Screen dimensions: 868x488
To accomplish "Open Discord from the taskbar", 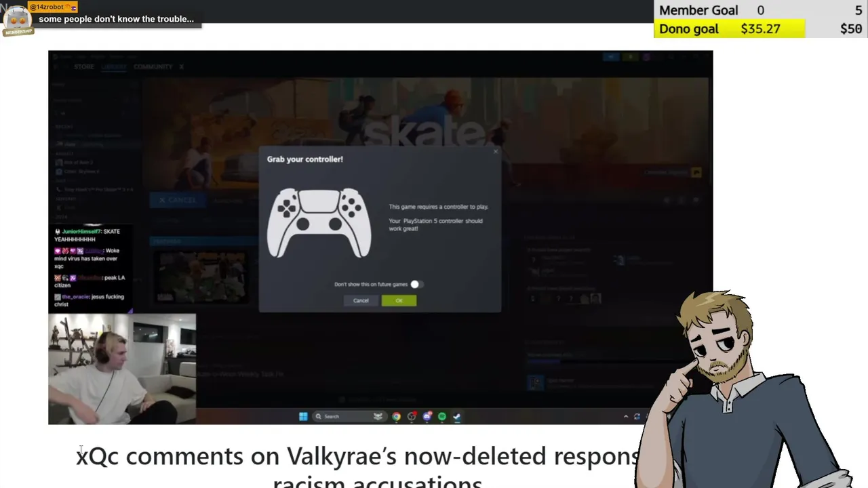I will pyautogui.click(x=427, y=416).
